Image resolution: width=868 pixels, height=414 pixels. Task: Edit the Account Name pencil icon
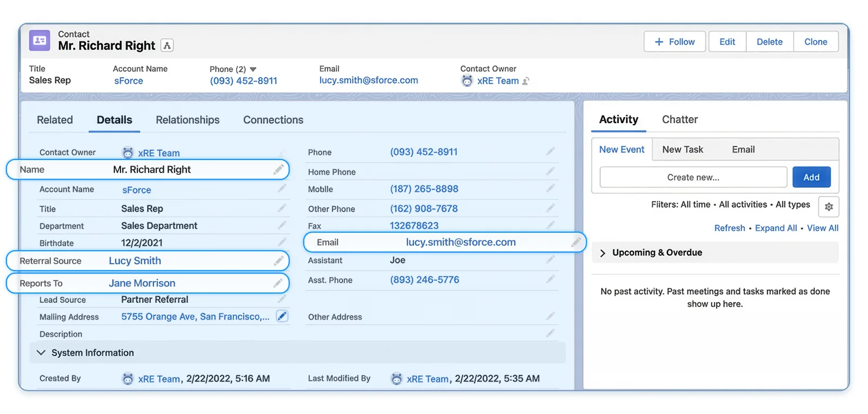[x=282, y=189]
